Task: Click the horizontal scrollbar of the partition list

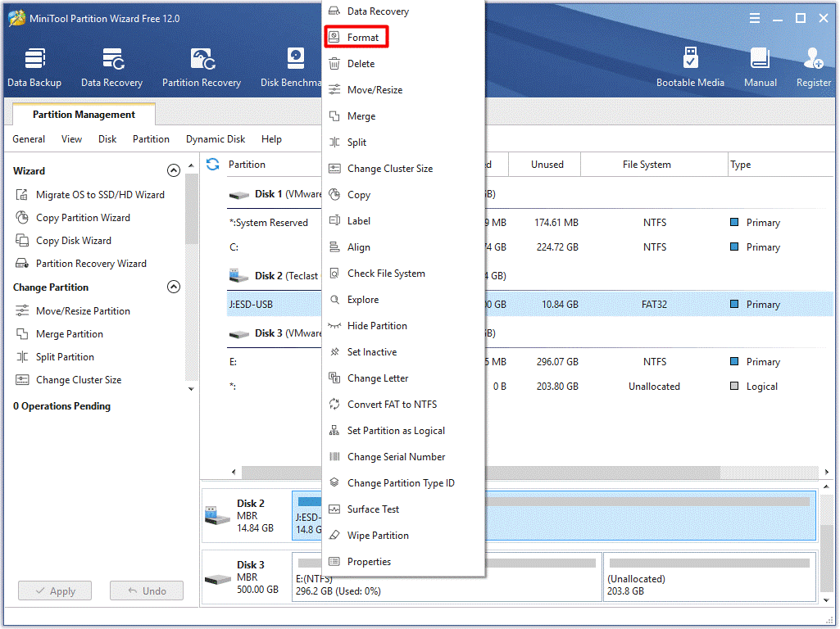Action: click(480, 472)
